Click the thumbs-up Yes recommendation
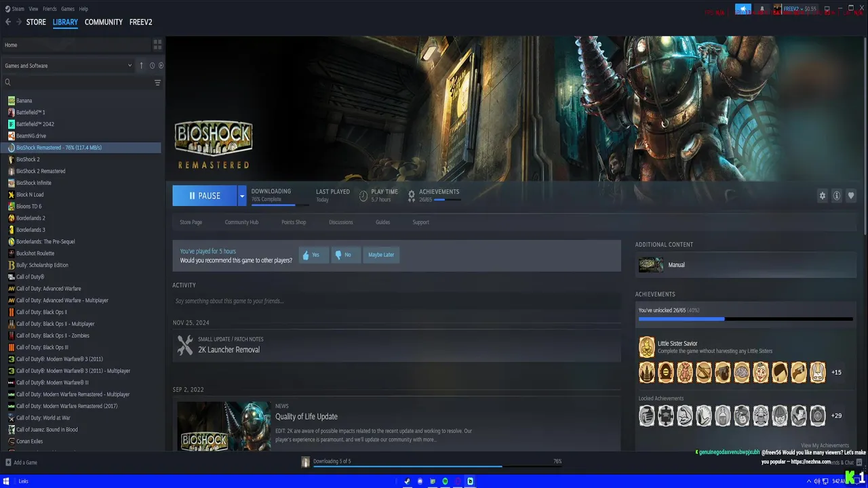 (x=313, y=255)
